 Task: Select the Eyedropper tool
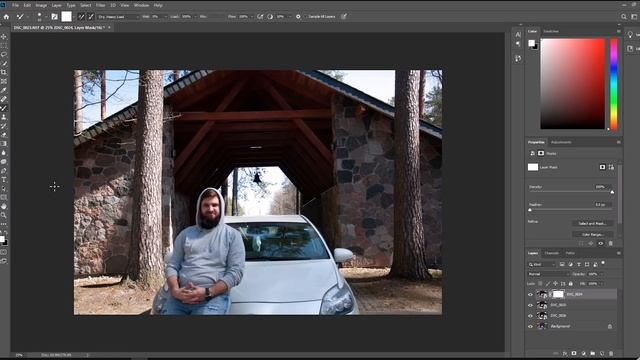click(x=4, y=90)
